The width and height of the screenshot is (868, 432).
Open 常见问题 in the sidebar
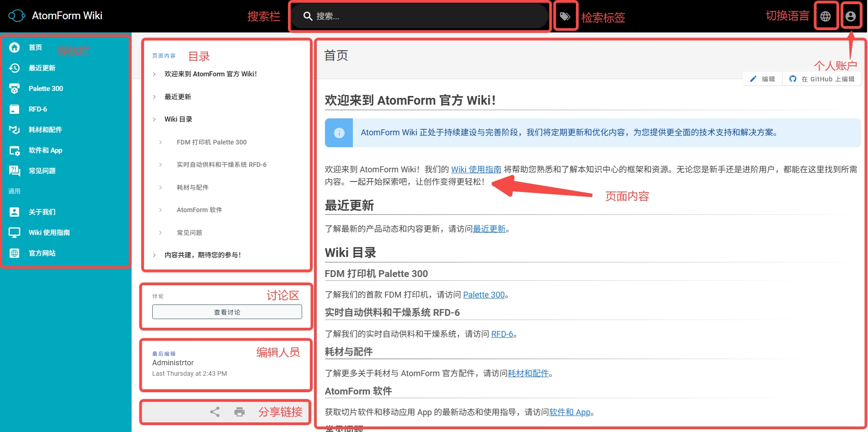[42, 171]
